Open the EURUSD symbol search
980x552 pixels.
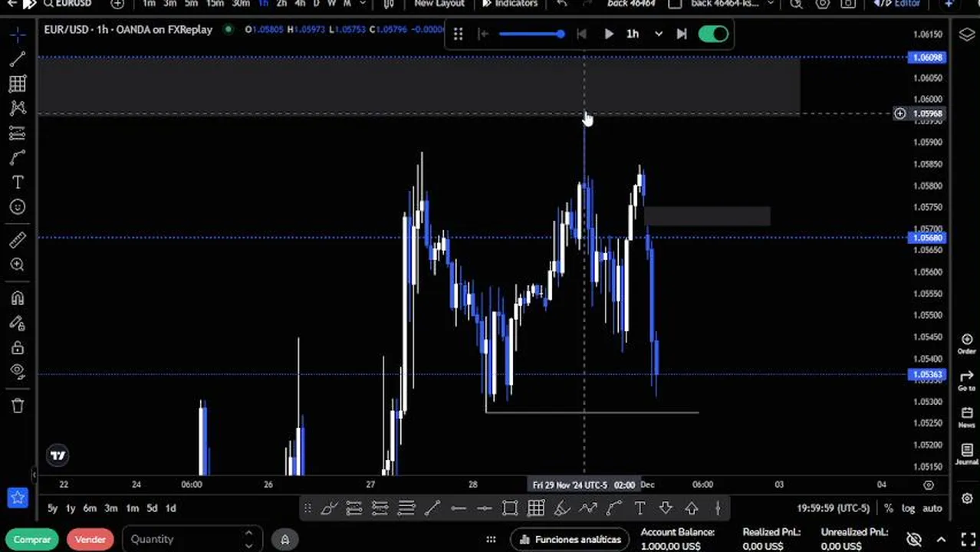click(67, 4)
